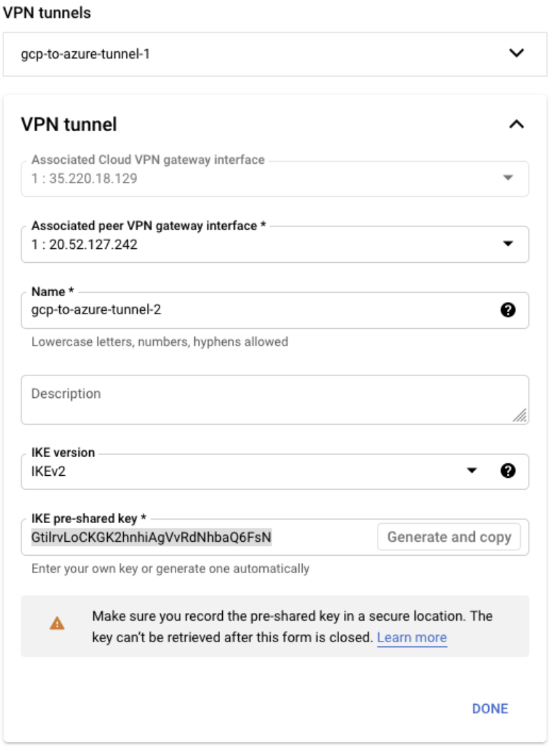Viewport: 560px width, 752px height.
Task: Collapse the VPN tunnel panel using its chevron
Action: [x=516, y=124]
